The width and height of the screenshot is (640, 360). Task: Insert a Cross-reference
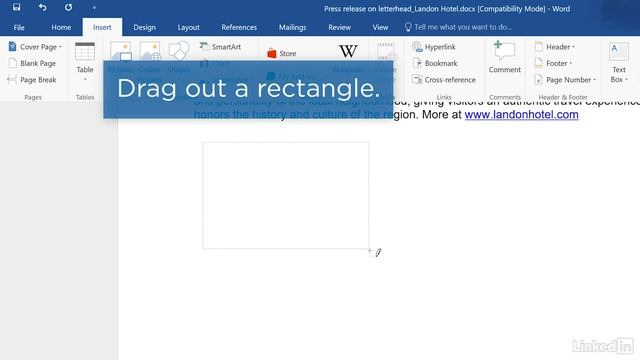(444, 80)
